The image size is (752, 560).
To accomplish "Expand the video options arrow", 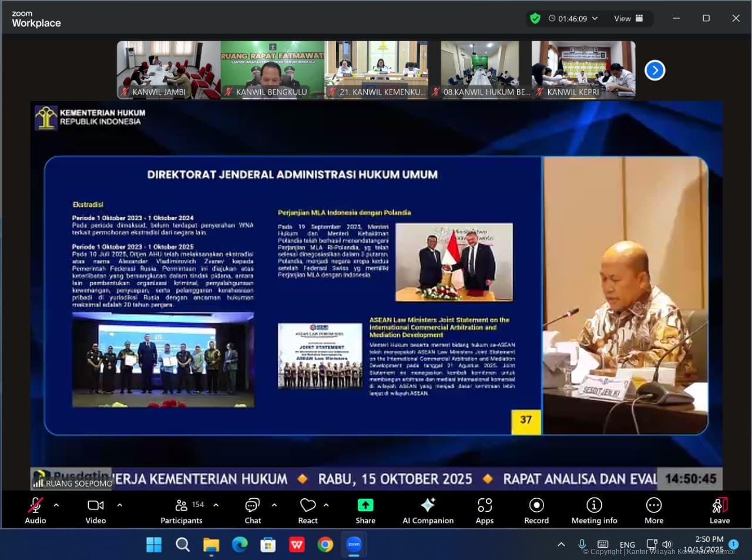I will [120, 505].
